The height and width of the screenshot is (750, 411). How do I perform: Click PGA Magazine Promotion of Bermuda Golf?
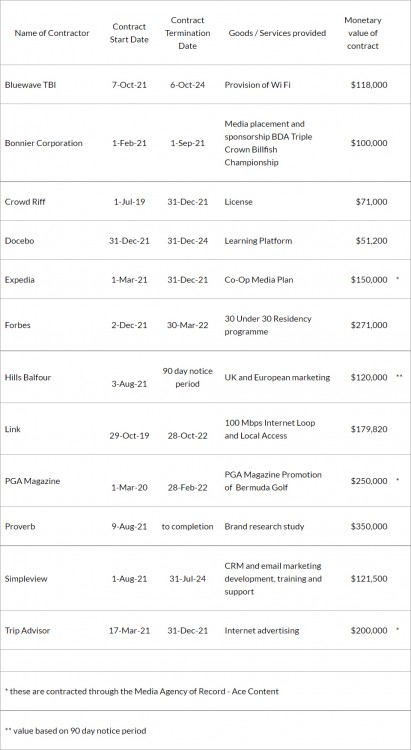(x=273, y=481)
